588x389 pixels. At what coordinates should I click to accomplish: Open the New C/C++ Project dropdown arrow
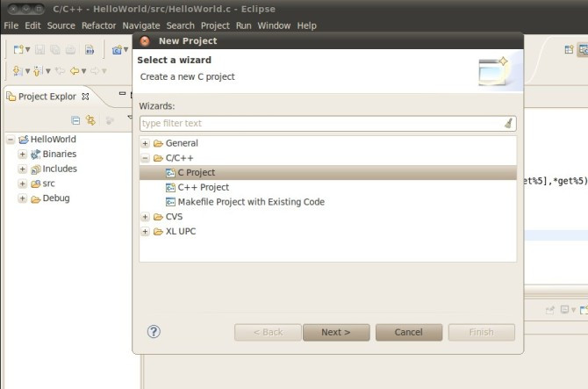[126, 49]
